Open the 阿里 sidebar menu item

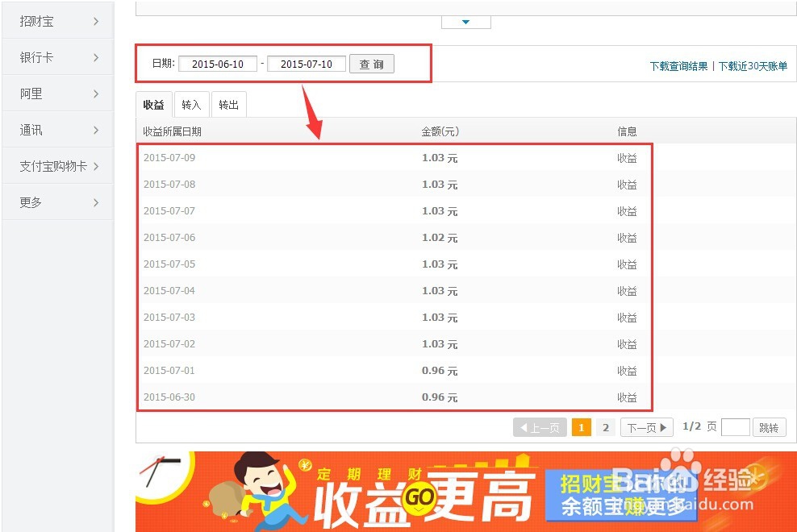click(x=56, y=94)
